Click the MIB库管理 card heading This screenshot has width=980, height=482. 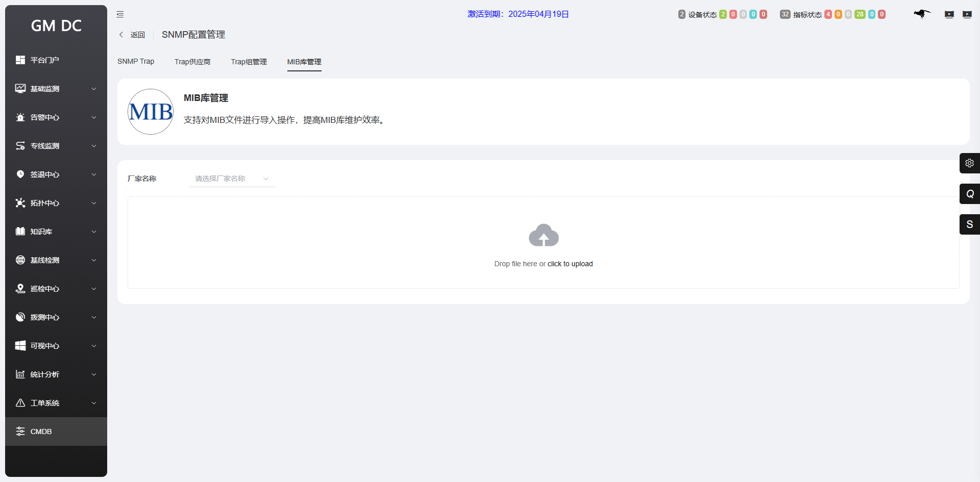pyautogui.click(x=206, y=98)
